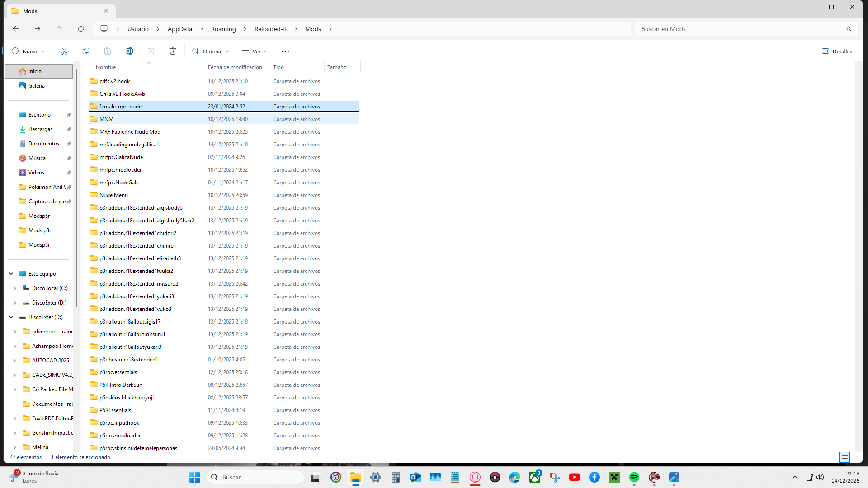Viewport: 868px width, 488px height.
Task: Click the Rename icon in toolbar
Action: coord(129,51)
